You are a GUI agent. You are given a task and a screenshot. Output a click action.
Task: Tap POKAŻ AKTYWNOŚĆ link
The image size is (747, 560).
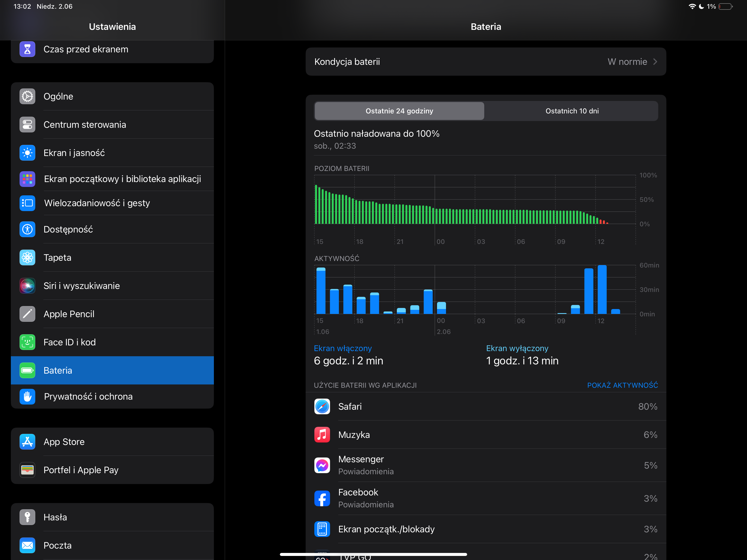click(x=622, y=385)
